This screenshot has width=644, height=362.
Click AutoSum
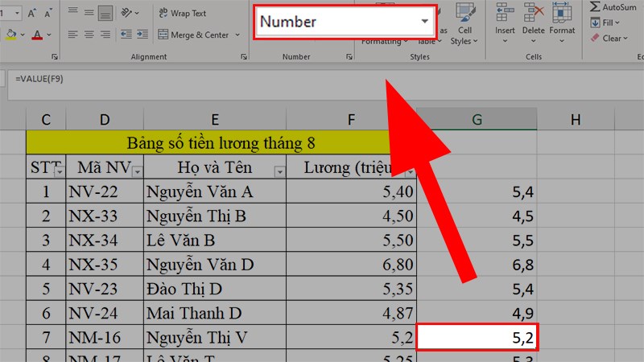613,7
